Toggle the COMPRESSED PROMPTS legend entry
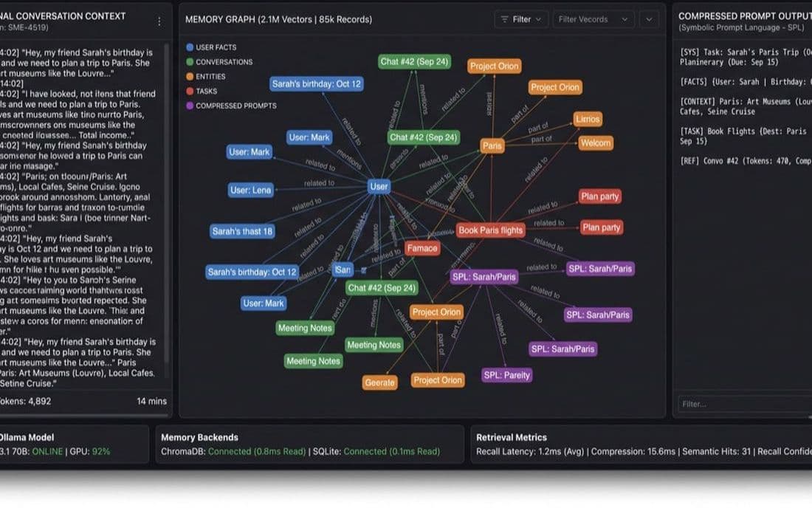 pyautogui.click(x=231, y=106)
